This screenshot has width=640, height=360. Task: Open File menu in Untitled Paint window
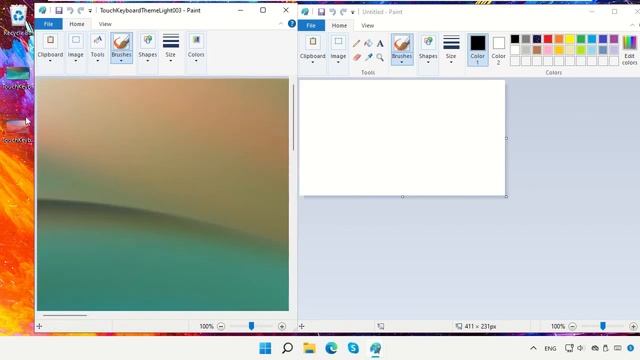311,26
